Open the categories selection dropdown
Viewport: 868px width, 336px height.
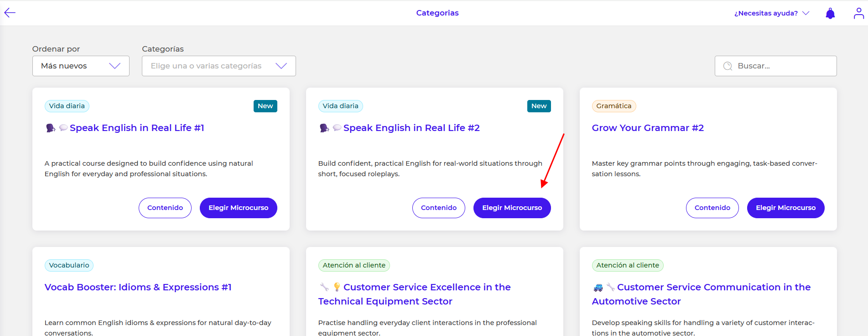[218, 66]
